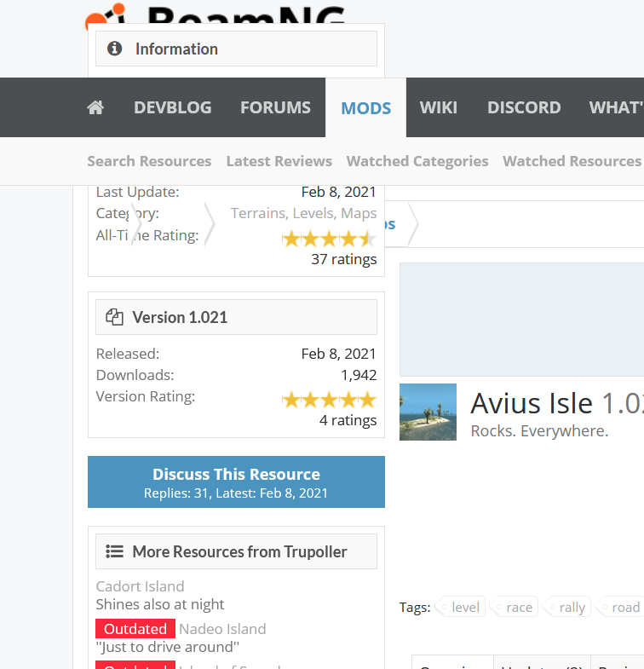Click the '4 ratings' text

coord(348,420)
